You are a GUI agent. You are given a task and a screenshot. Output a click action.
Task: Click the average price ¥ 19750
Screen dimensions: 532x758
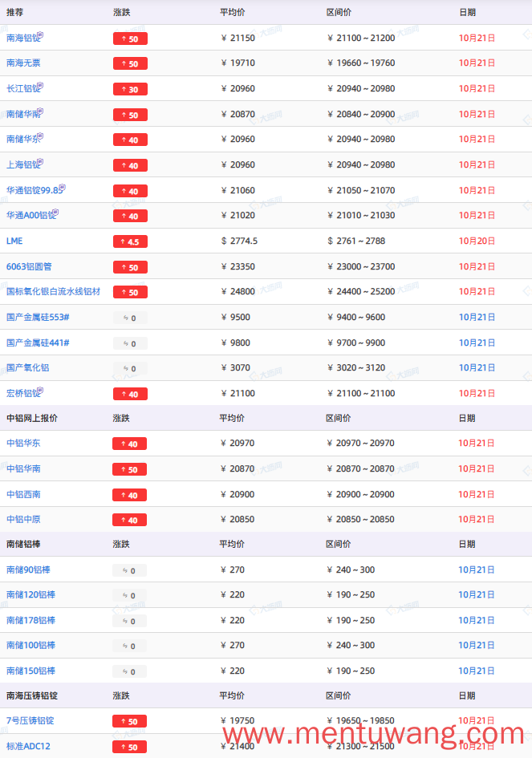coord(238,721)
